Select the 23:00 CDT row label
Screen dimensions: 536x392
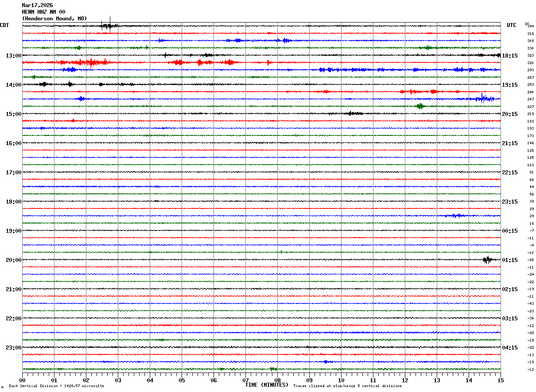pos(13,347)
